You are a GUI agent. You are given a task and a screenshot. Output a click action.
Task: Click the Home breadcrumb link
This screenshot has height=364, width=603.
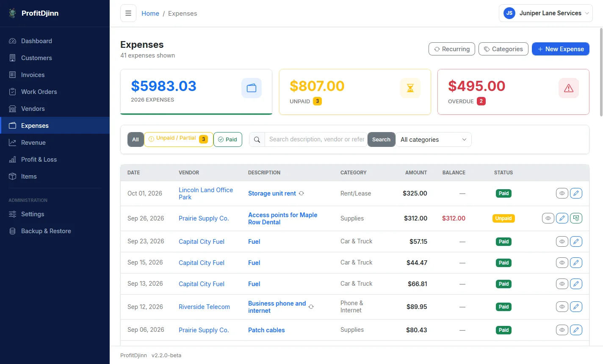(150, 14)
